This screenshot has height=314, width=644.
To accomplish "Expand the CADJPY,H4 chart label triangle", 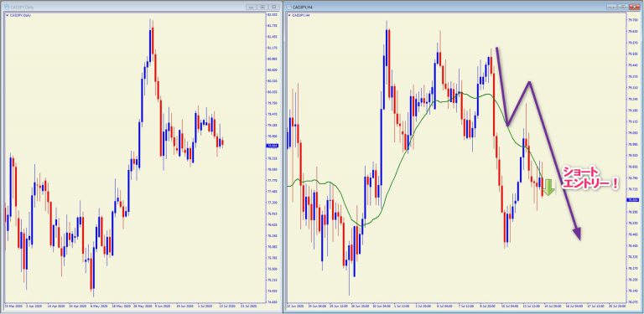I will pyautogui.click(x=289, y=15).
